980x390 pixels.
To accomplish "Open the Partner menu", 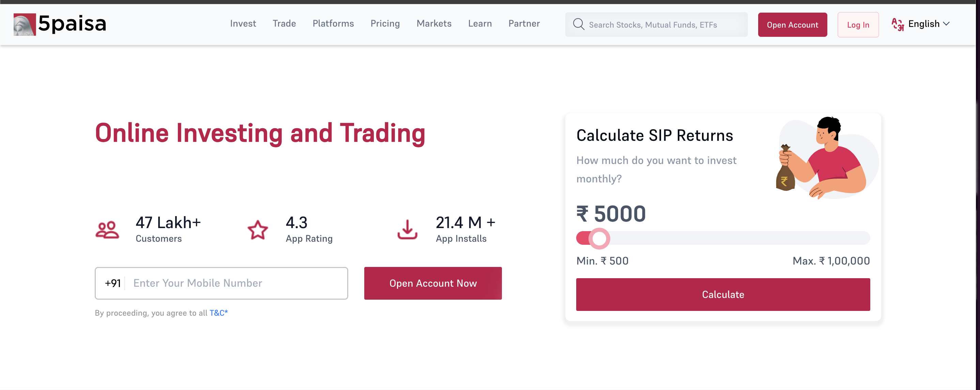I will (524, 24).
